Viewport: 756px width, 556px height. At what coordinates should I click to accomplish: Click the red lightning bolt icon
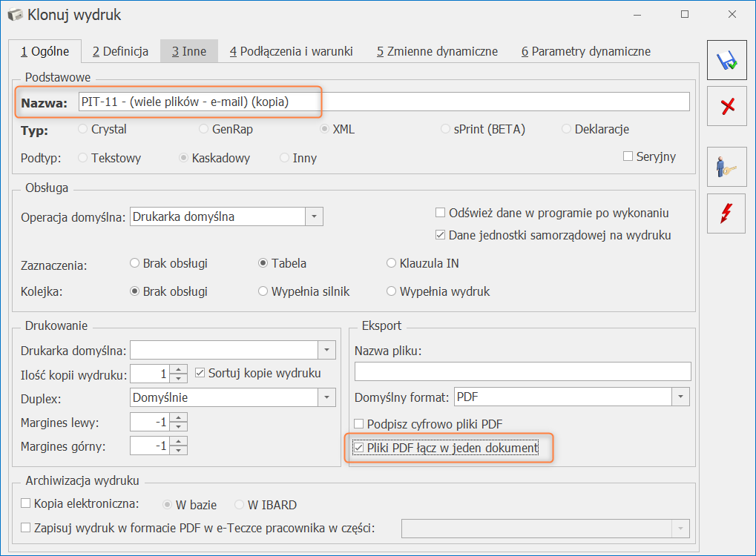(x=727, y=213)
